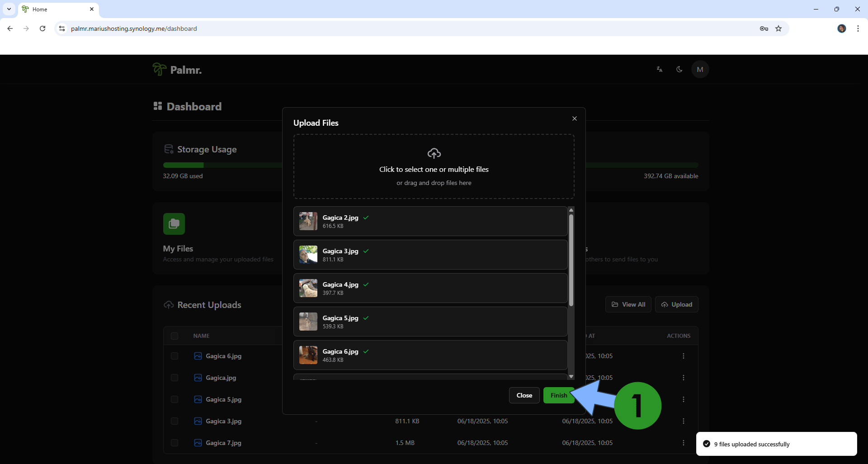Open the language translation icon
The height and width of the screenshot is (464, 868).
660,69
